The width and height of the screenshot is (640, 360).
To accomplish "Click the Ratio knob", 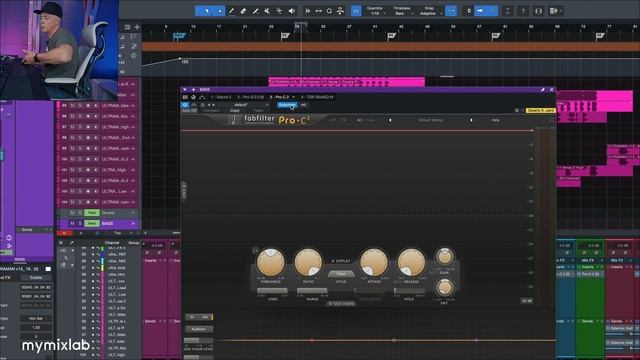I will click(x=308, y=262).
